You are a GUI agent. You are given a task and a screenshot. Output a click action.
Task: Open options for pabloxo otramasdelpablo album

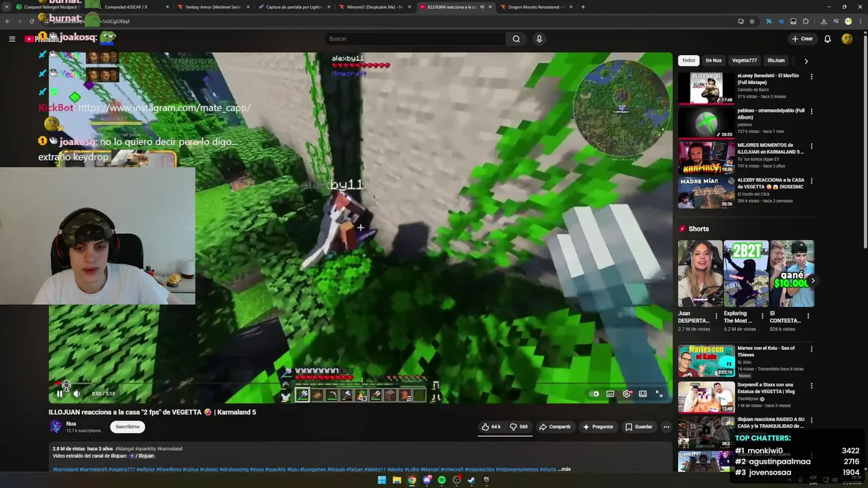tap(811, 111)
